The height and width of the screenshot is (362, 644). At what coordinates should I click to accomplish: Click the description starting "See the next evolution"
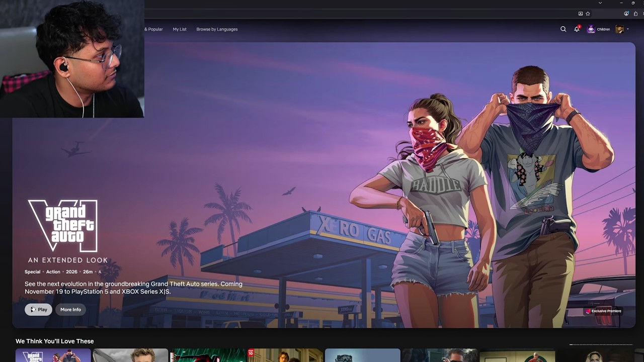click(x=133, y=288)
